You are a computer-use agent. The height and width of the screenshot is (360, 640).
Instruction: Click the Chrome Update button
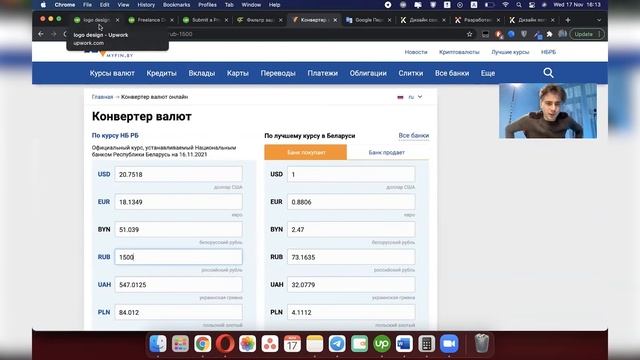pos(586,34)
